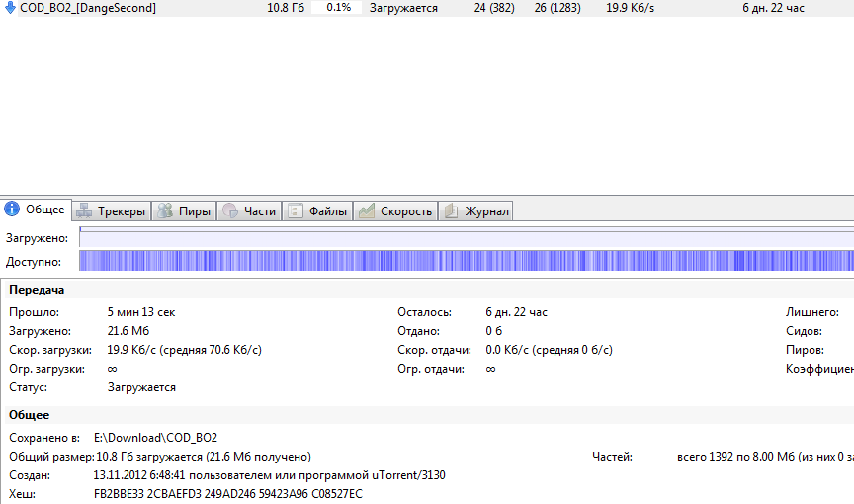Click the E:\Download\COD_BO2 save path
The image size is (854, 504).
(155, 438)
